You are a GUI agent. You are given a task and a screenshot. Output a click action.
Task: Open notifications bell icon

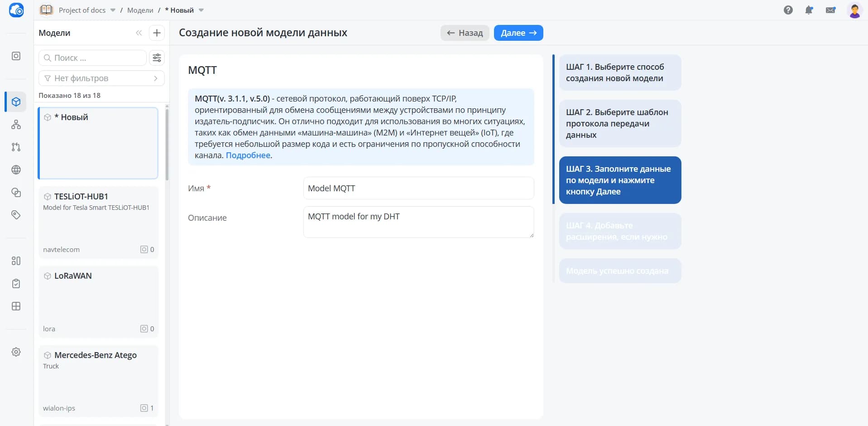pyautogui.click(x=809, y=10)
